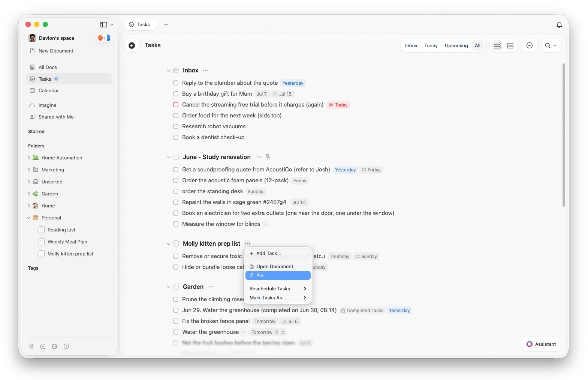This screenshot has height=380, width=588.
Task: Open Trash icon in sidebar footer
Action: (x=31, y=347)
